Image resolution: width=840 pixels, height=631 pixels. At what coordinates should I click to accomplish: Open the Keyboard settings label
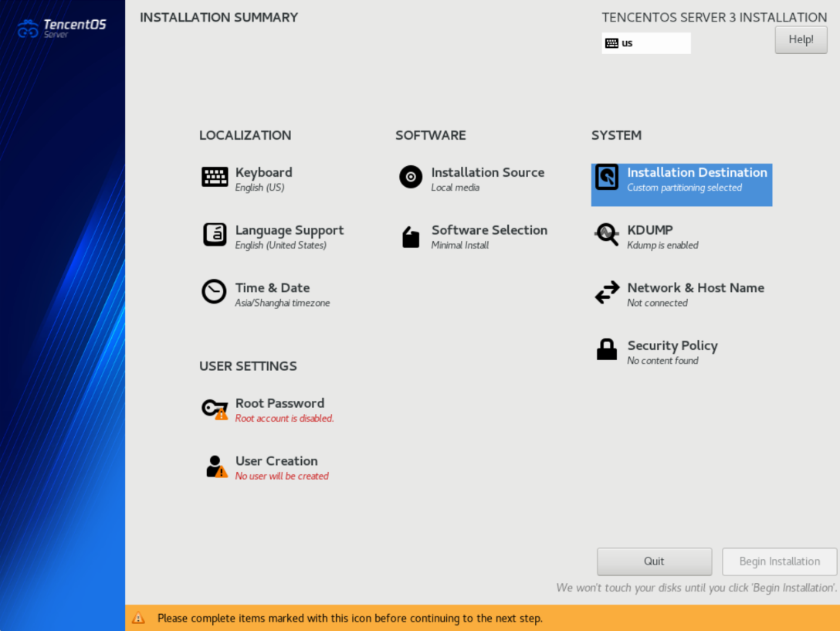tap(263, 173)
